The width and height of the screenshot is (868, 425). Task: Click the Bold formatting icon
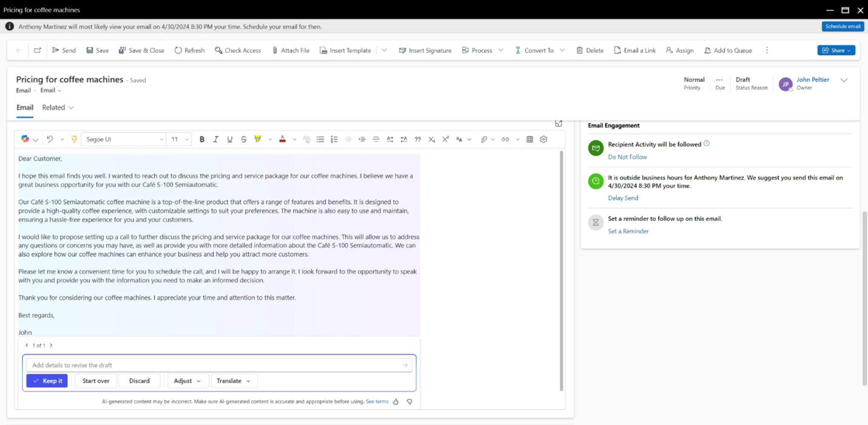click(202, 140)
